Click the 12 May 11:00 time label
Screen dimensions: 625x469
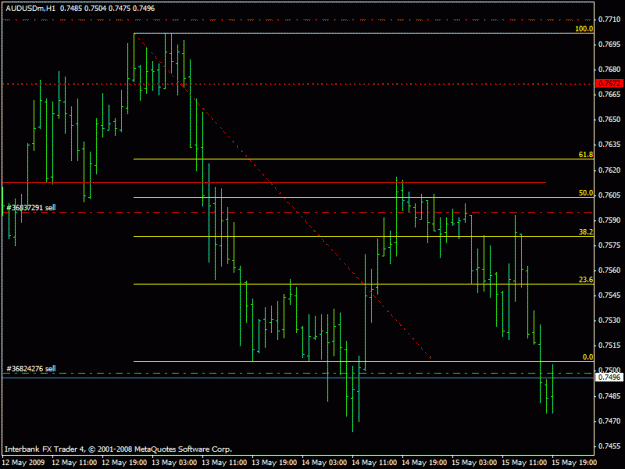[74, 463]
